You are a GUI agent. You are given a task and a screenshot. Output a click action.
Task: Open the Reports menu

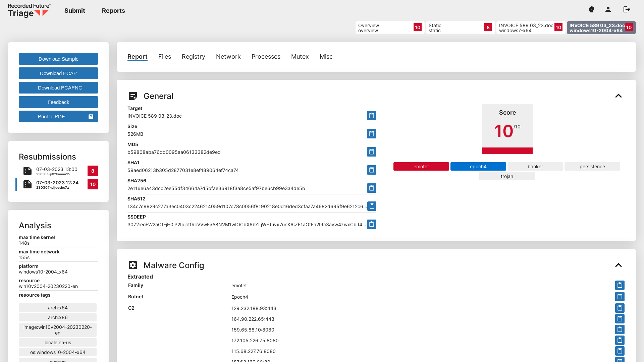click(113, 11)
